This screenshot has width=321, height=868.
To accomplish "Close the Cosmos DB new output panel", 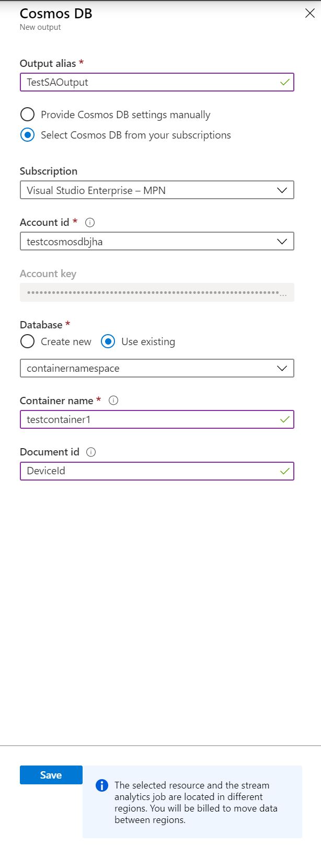I will pos(309,14).
